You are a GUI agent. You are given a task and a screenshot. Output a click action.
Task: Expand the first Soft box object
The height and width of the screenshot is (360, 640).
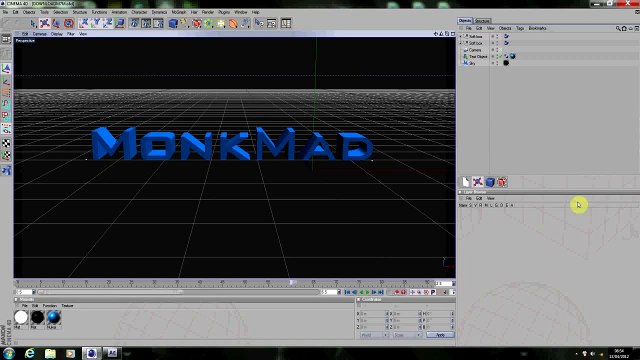click(461, 36)
